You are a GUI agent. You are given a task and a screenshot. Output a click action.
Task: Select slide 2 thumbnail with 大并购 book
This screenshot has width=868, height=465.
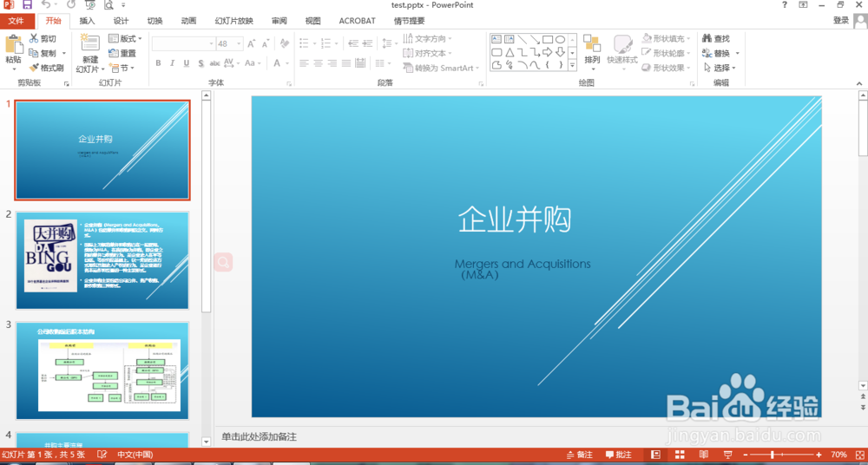[x=102, y=260]
